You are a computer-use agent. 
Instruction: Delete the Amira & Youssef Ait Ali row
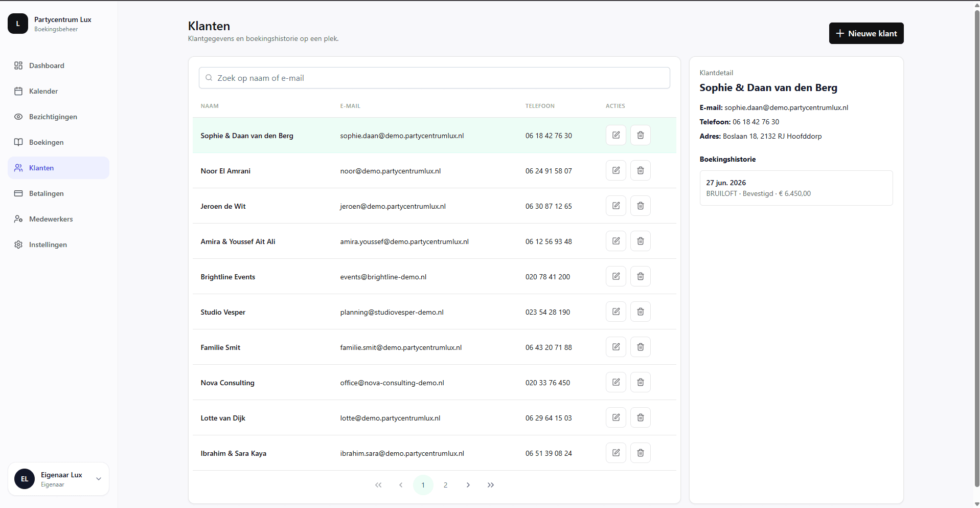640,241
